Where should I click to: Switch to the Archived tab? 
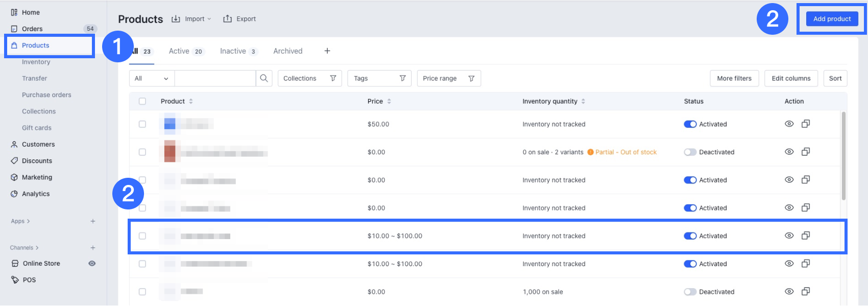288,51
